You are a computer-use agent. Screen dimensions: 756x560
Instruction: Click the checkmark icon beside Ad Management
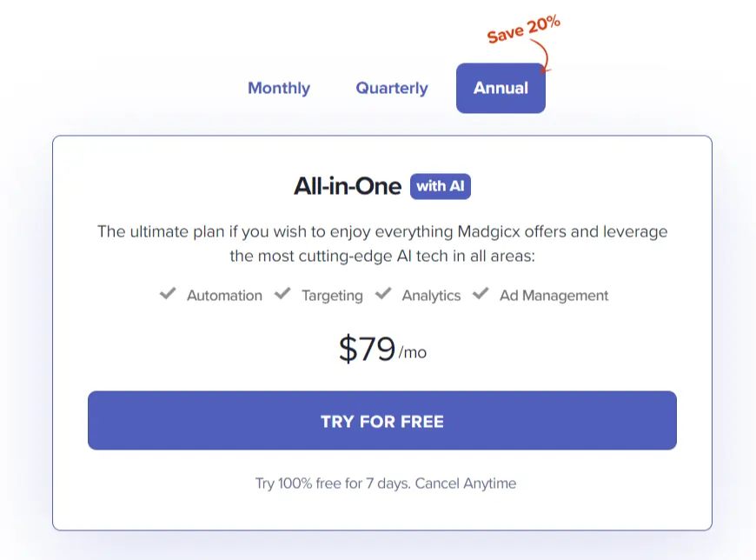click(481, 295)
